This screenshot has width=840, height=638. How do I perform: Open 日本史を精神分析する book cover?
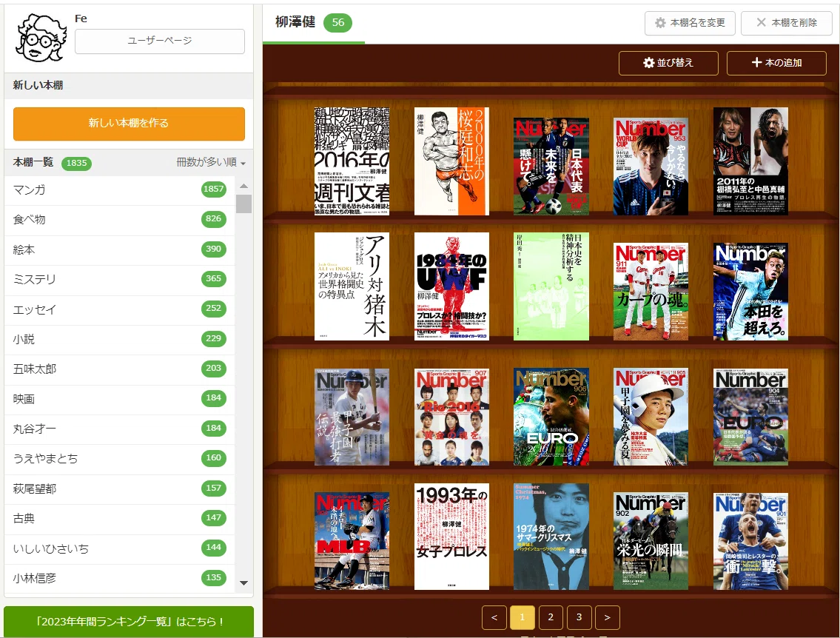(551, 286)
